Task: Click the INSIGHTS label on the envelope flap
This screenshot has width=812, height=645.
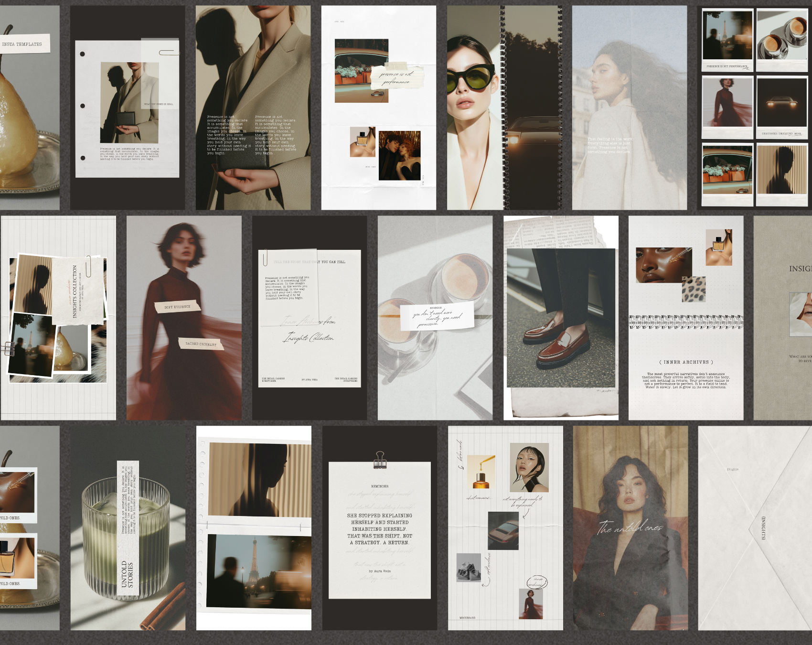Action: (x=763, y=528)
